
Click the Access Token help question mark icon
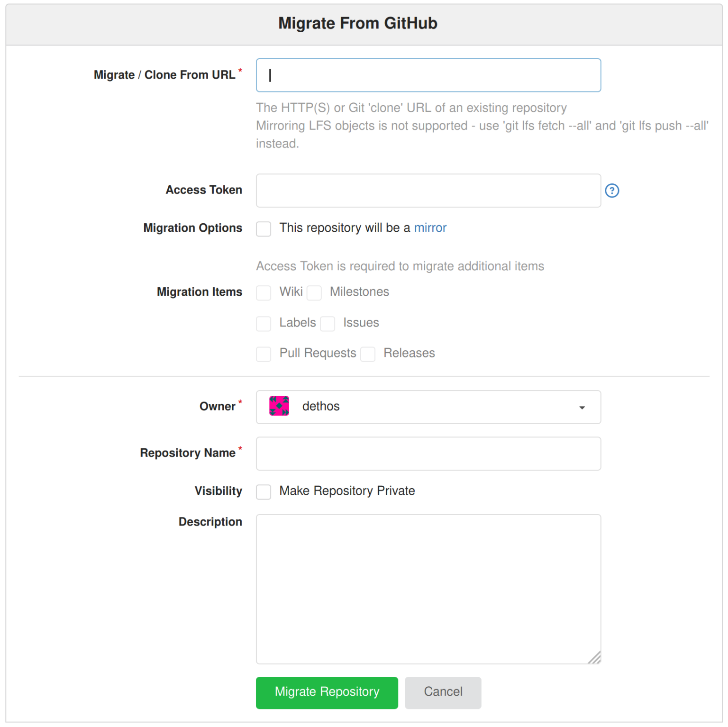point(612,191)
